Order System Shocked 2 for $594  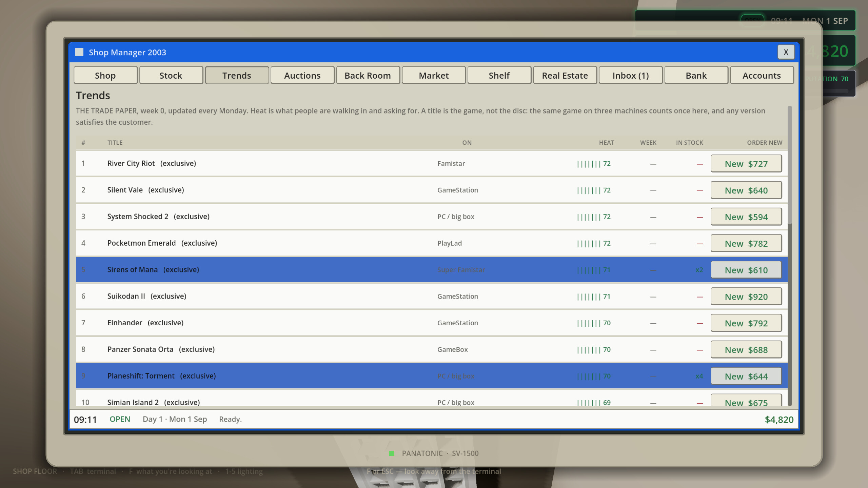(746, 217)
